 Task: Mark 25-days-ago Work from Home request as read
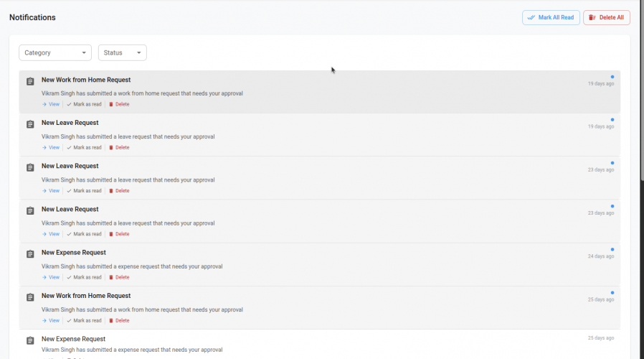click(84, 321)
